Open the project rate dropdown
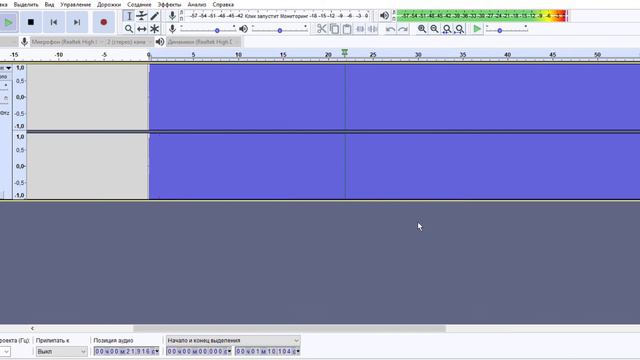Viewport: 640px width, 360px height. (x=5, y=351)
